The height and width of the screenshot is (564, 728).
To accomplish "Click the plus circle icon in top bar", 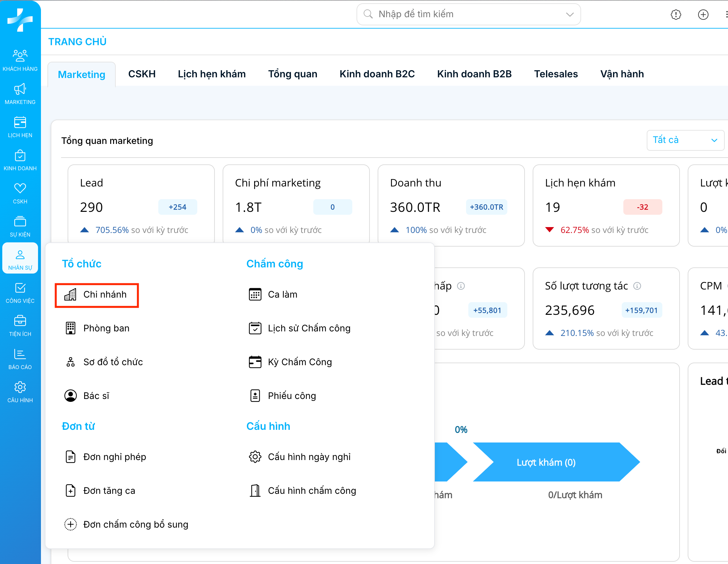I will coord(703,14).
